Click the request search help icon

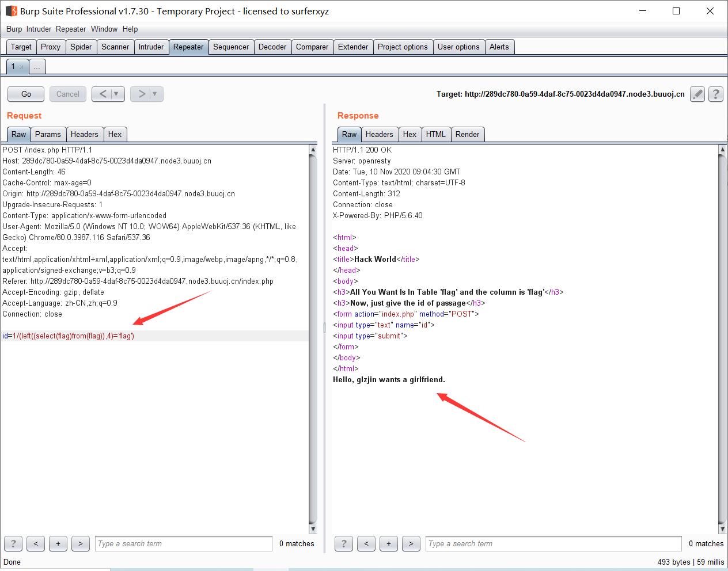13,543
